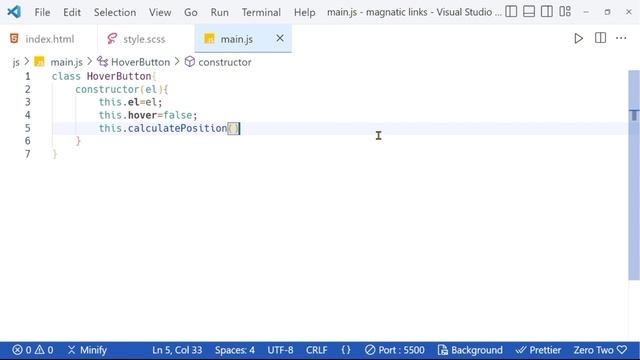Image resolution: width=640 pixels, height=360 pixels.
Task: Click the vertical scrollbar of the editor
Action: point(634,176)
